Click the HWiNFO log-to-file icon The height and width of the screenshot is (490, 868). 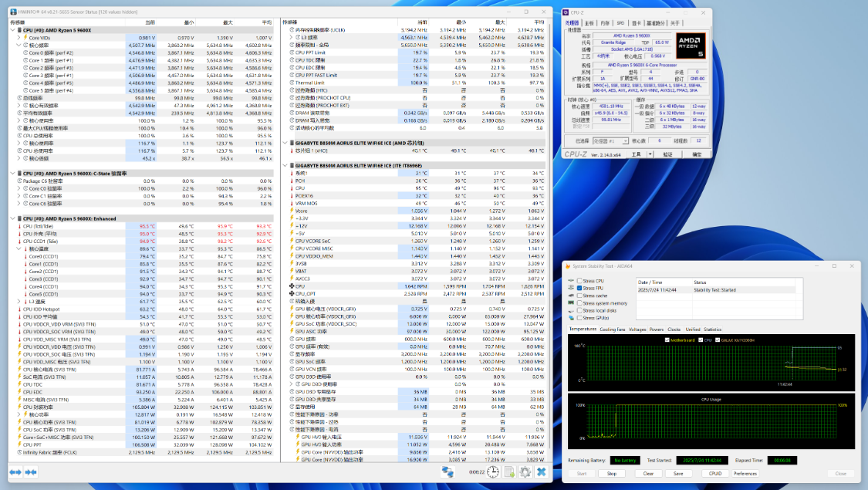pyautogui.click(x=508, y=471)
